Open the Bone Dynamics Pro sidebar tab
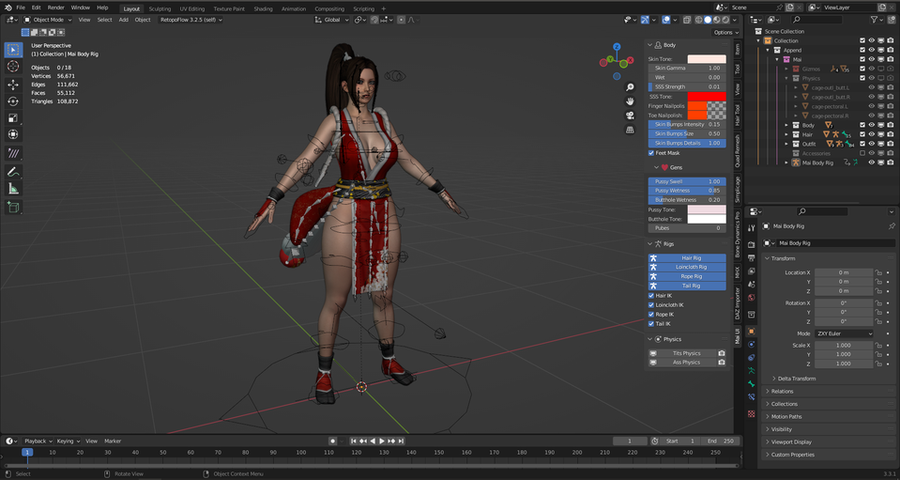Image resolution: width=900 pixels, height=480 pixels. click(738, 235)
